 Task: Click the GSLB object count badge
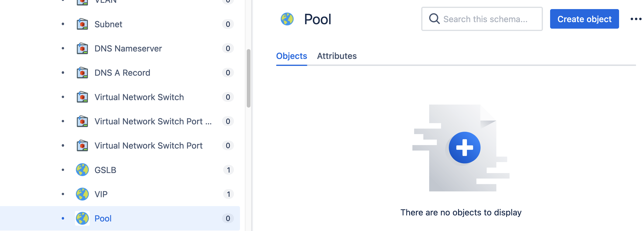(228, 170)
